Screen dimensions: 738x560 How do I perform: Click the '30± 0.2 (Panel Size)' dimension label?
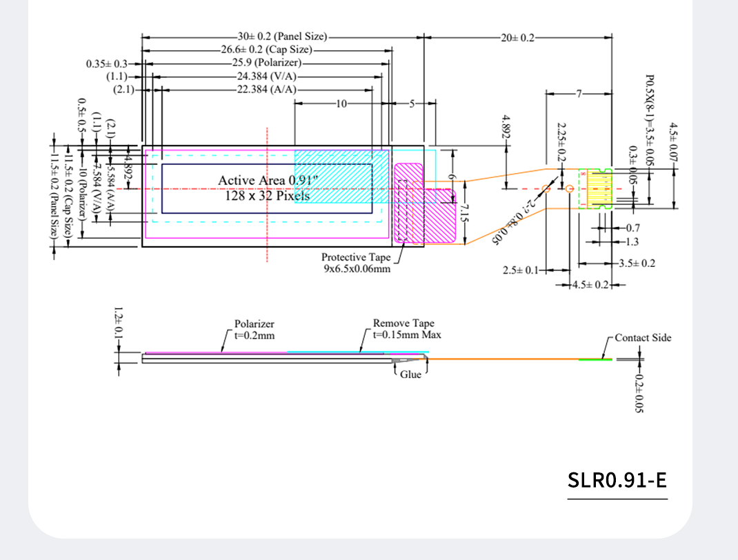(282, 37)
